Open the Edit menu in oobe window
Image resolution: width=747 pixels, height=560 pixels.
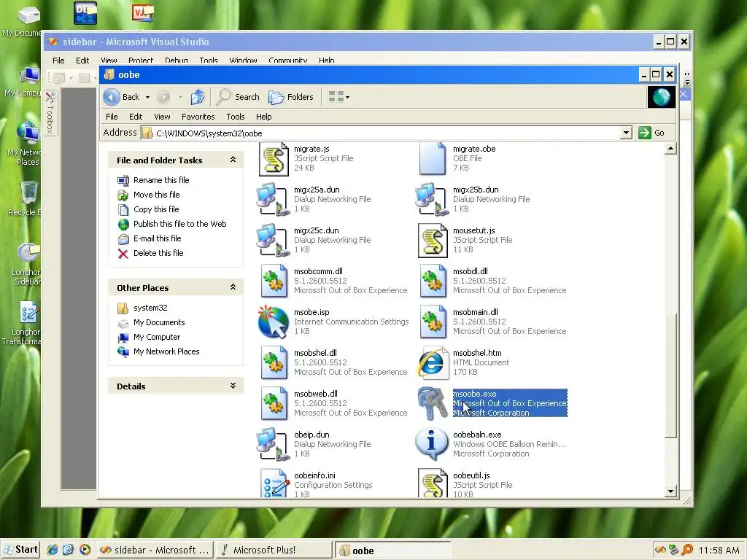point(135,117)
